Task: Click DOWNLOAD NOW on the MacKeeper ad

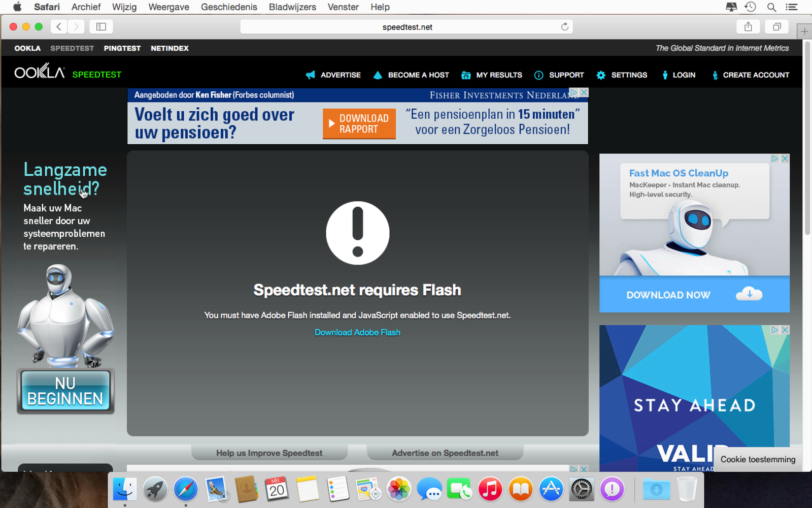Action: pyautogui.click(x=694, y=295)
